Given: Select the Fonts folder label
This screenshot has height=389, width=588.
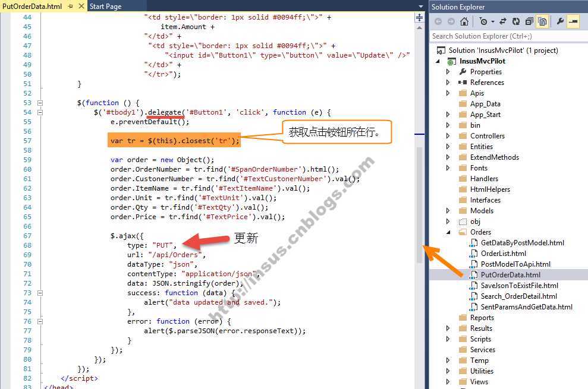Looking at the screenshot, I should (x=479, y=168).
